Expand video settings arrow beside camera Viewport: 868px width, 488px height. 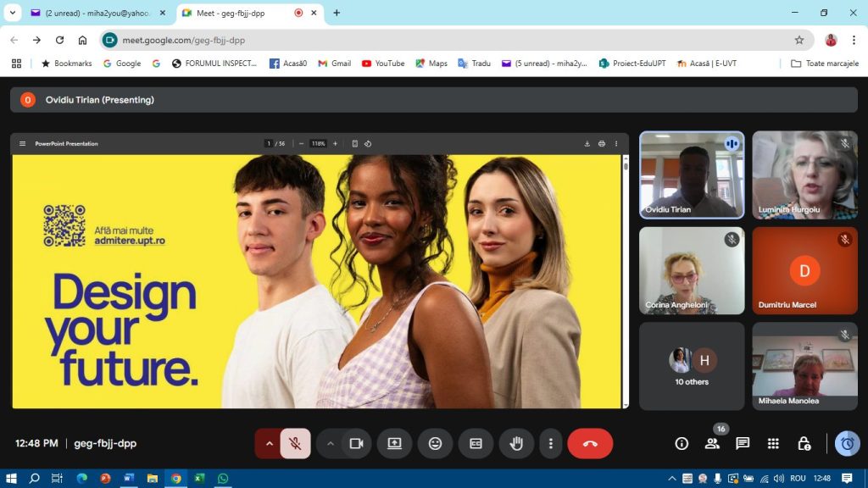coord(331,443)
